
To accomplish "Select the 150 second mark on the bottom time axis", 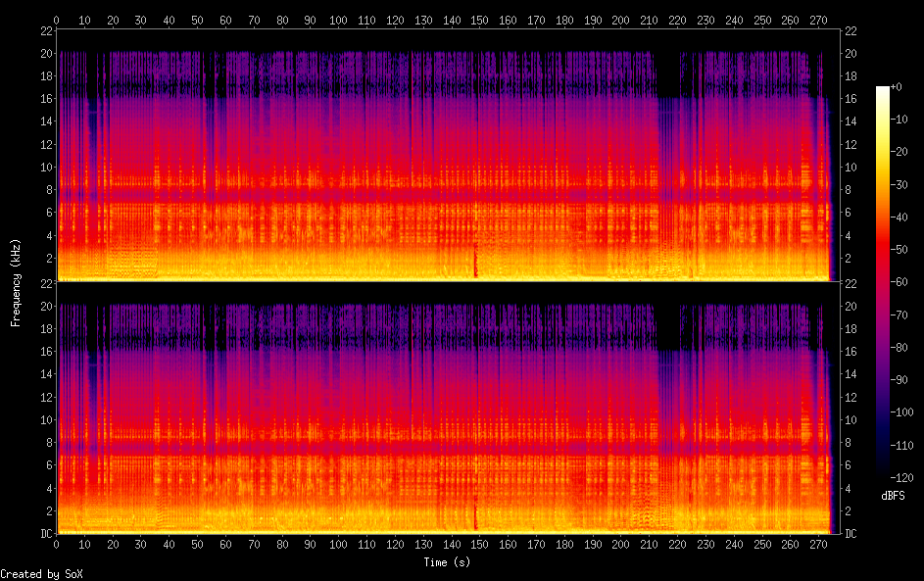I will (480, 545).
